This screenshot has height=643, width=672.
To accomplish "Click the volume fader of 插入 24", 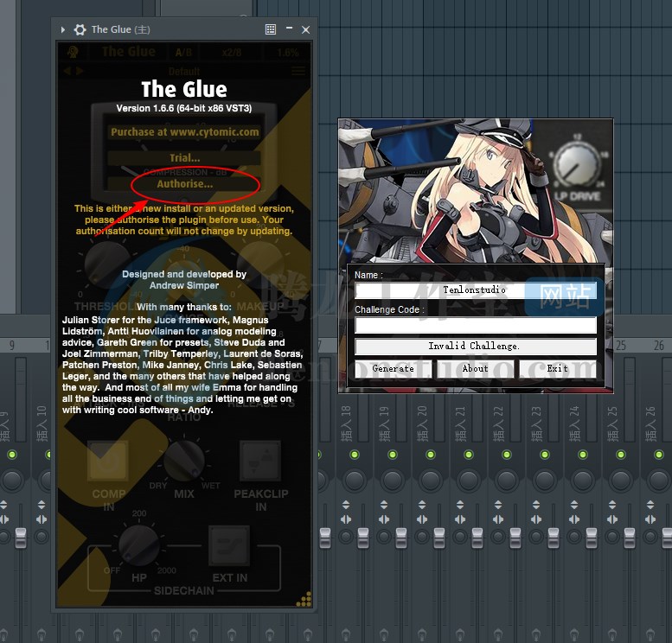I will tap(592, 538).
